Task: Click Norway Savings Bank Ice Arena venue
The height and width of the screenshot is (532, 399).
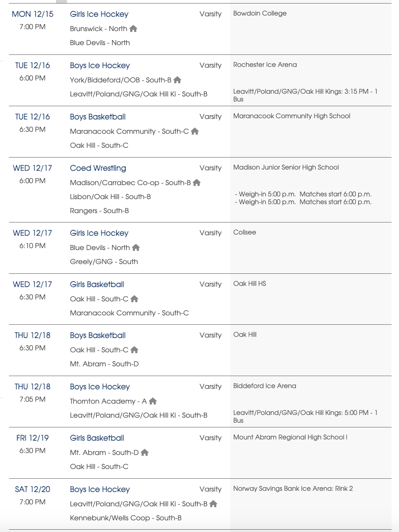Action: tap(293, 489)
